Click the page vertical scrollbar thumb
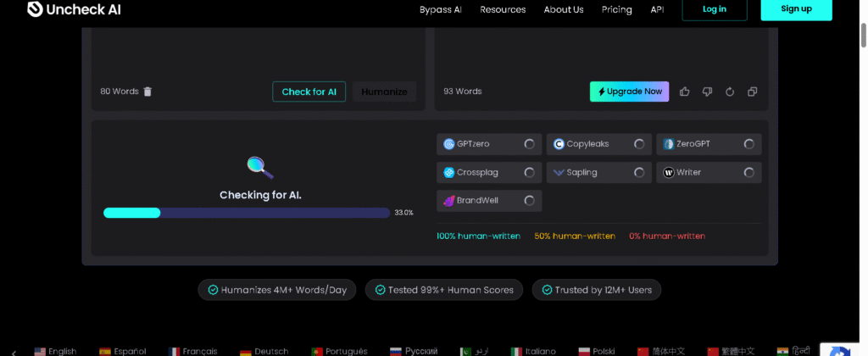 863,36
